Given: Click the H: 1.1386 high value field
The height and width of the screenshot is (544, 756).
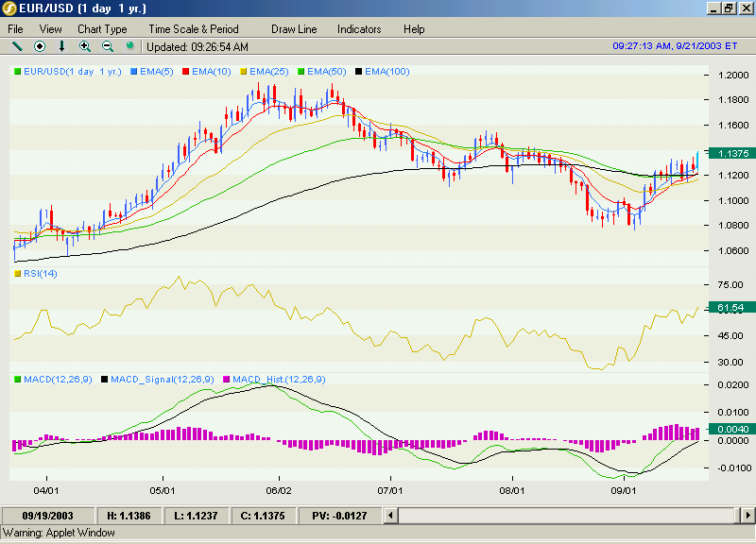Looking at the screenshot, I should [x=129, y=516].
